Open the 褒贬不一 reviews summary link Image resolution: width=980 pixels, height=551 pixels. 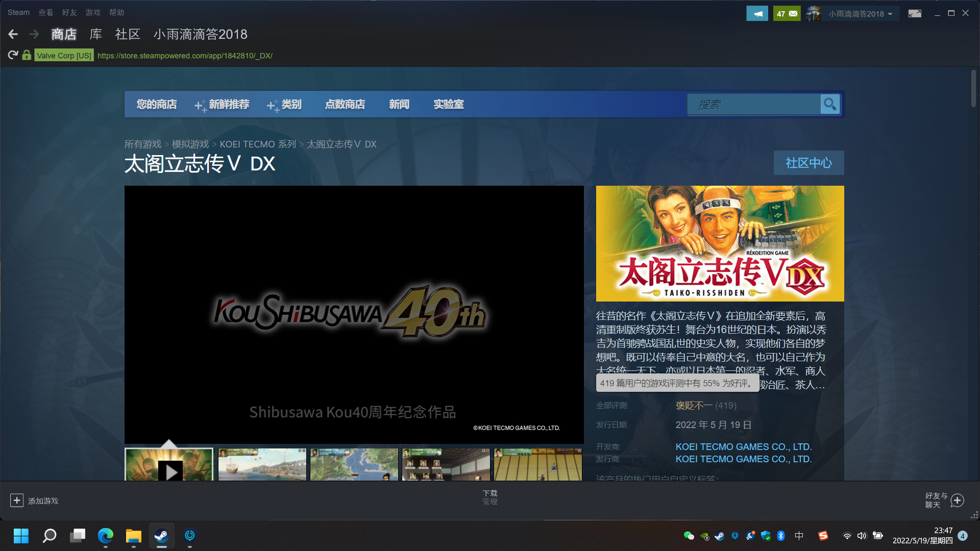coord(694,406)
